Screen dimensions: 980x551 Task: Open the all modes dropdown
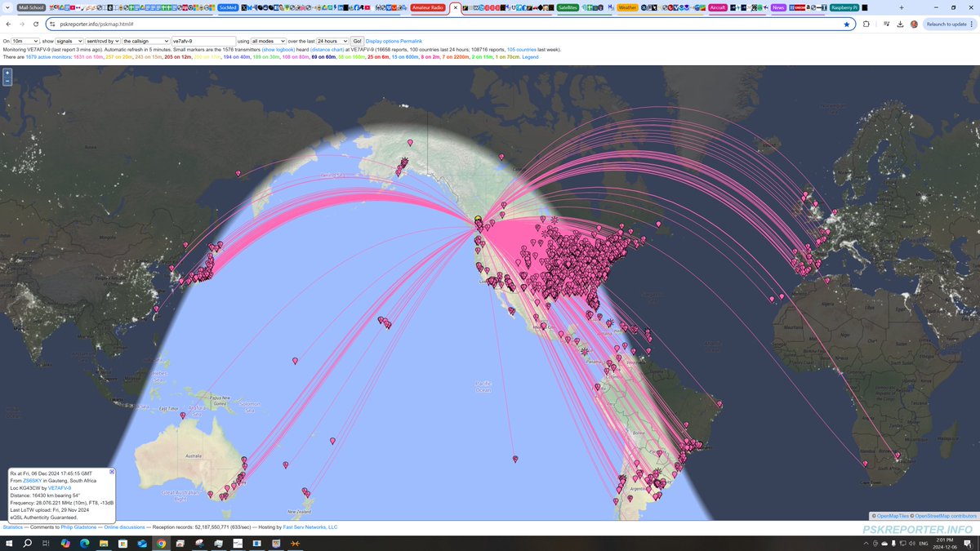268,41
